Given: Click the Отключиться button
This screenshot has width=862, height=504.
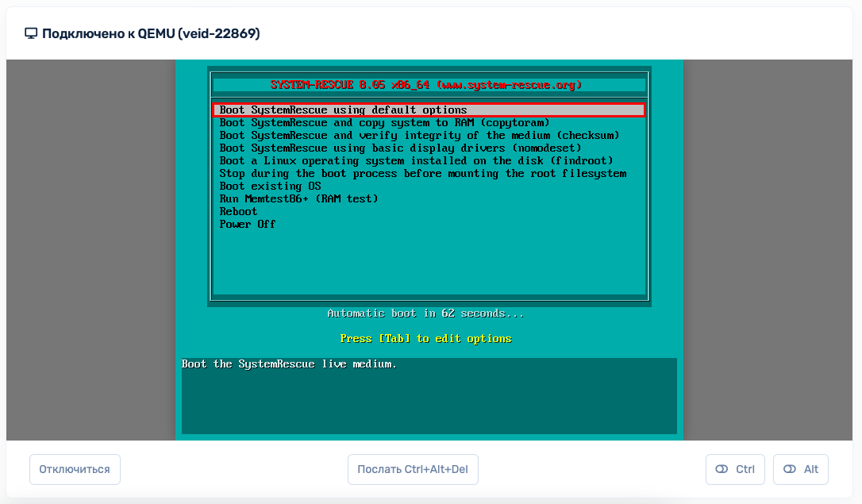Looking at the screenshot, I should (75, 469).
